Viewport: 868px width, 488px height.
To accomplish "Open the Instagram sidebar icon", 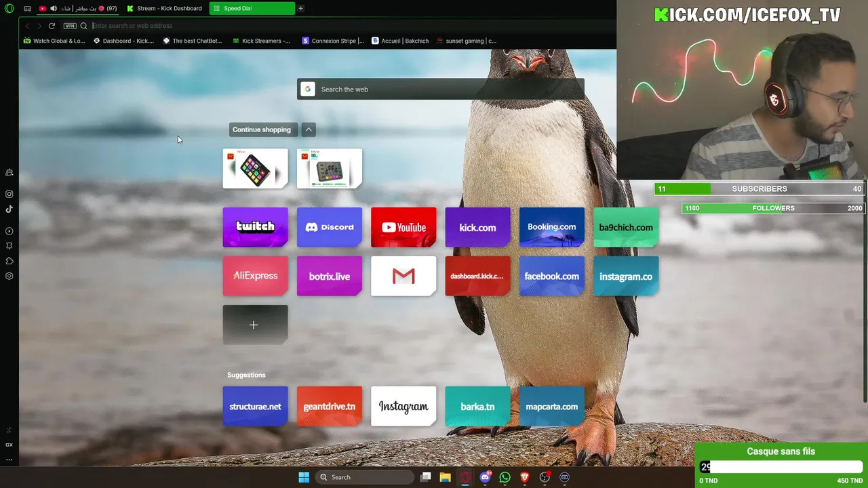I will pyautogui.click(x=9, y=194).
